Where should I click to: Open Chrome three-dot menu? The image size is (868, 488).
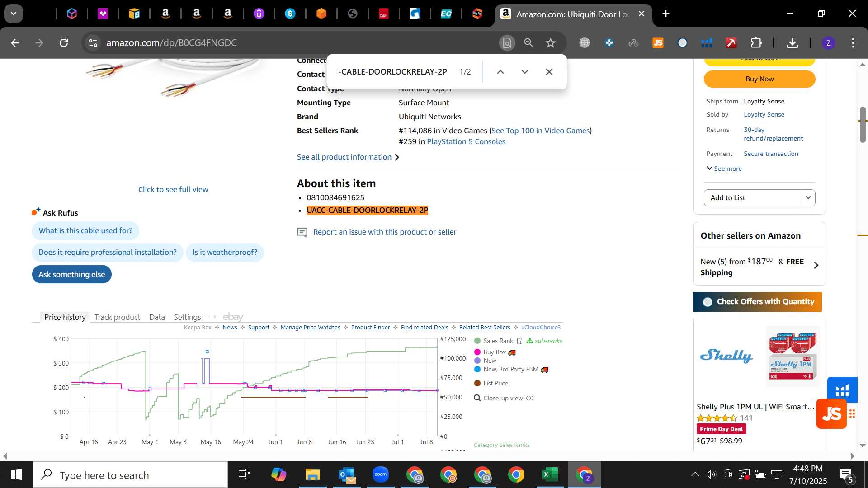(853, 43)
